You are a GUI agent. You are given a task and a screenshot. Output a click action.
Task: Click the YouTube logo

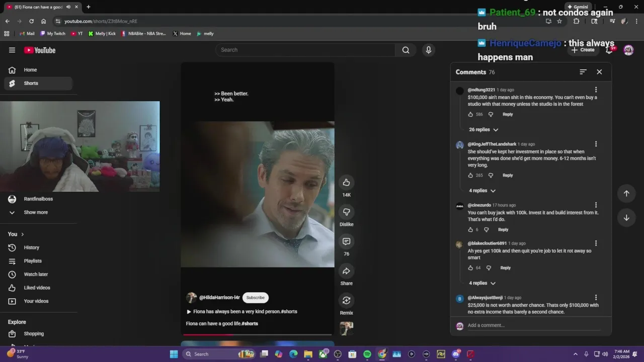pyautogui.click(x=40, y=50)
